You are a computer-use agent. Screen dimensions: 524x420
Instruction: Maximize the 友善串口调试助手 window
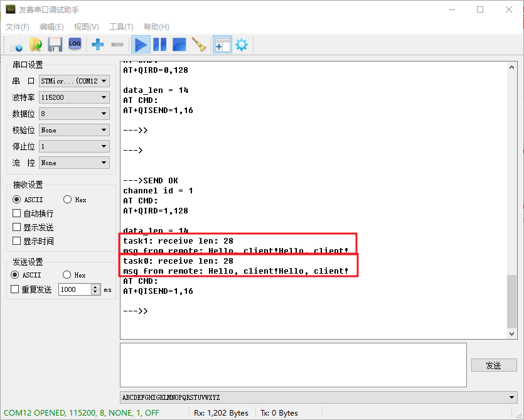(480, 9)
